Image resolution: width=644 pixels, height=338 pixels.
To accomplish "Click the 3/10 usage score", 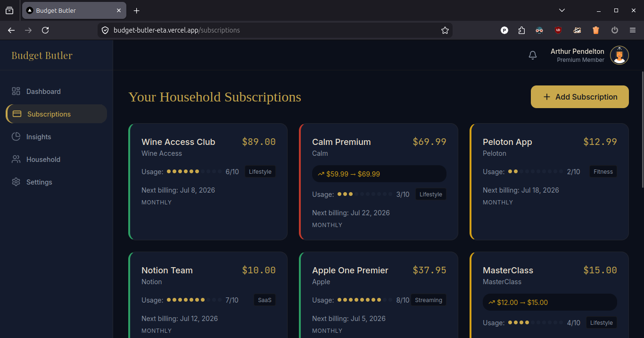I will (x=403, y=194).
